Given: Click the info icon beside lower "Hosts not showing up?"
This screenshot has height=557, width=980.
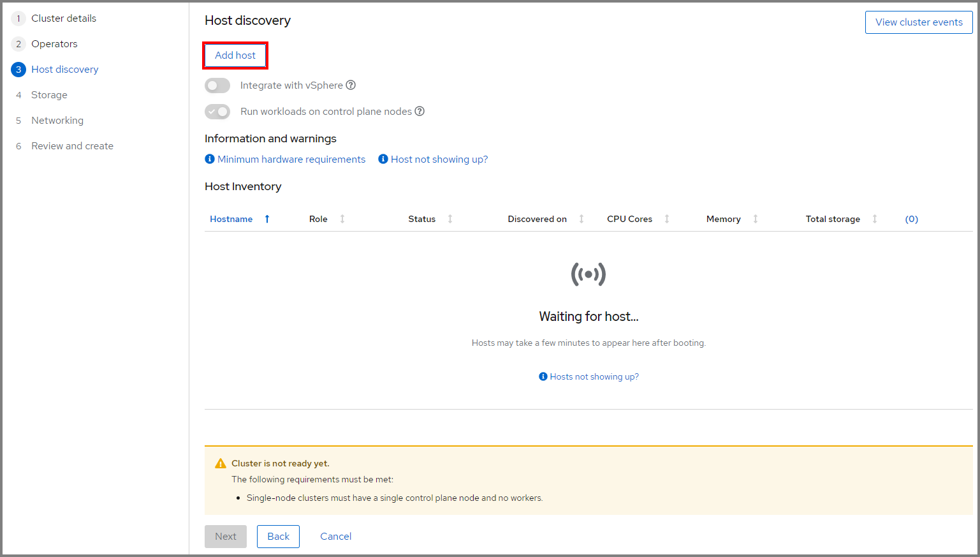Looking at the screenshot, I should pyautogui.click(x=543, y=376).
